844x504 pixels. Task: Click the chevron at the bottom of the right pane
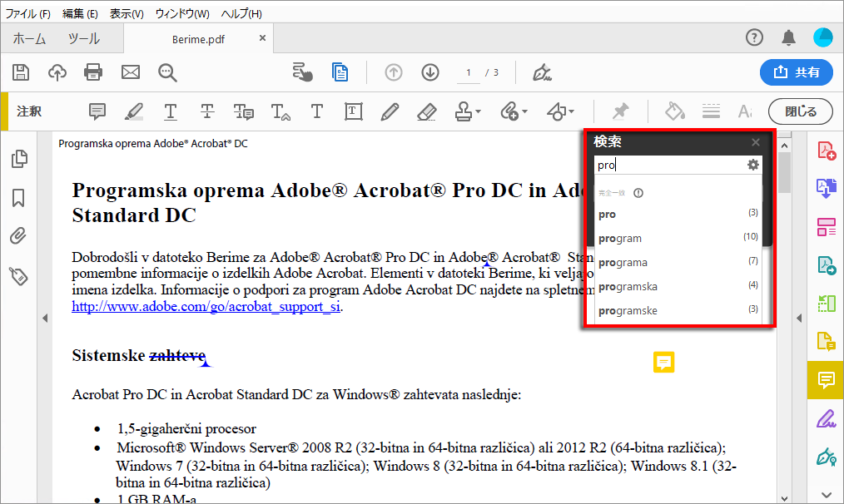click(827, 495)
